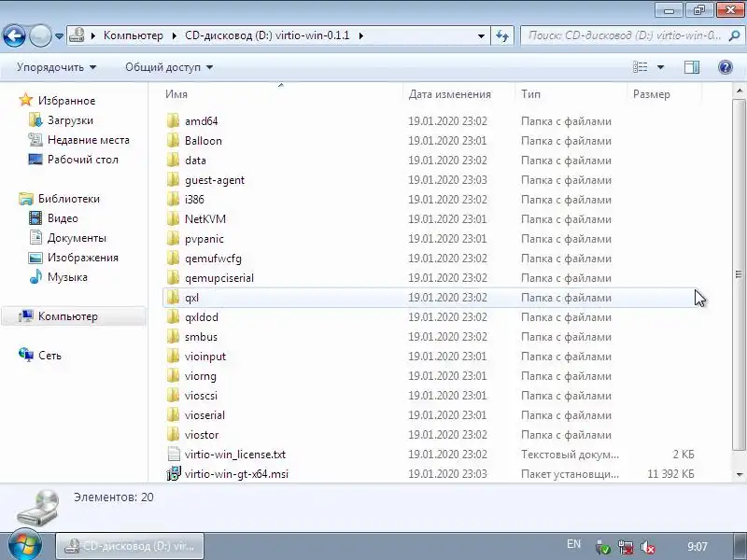Screen dimensions: 747x560
Task: Open Help with the question mark icon
Action: pyautogui.click(x=726, y=67)
